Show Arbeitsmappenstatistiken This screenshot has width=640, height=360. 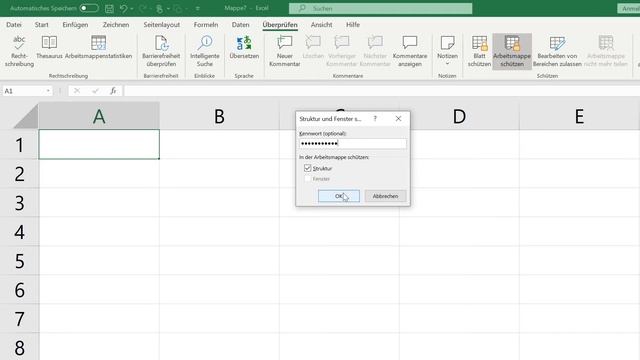(98, 48)
